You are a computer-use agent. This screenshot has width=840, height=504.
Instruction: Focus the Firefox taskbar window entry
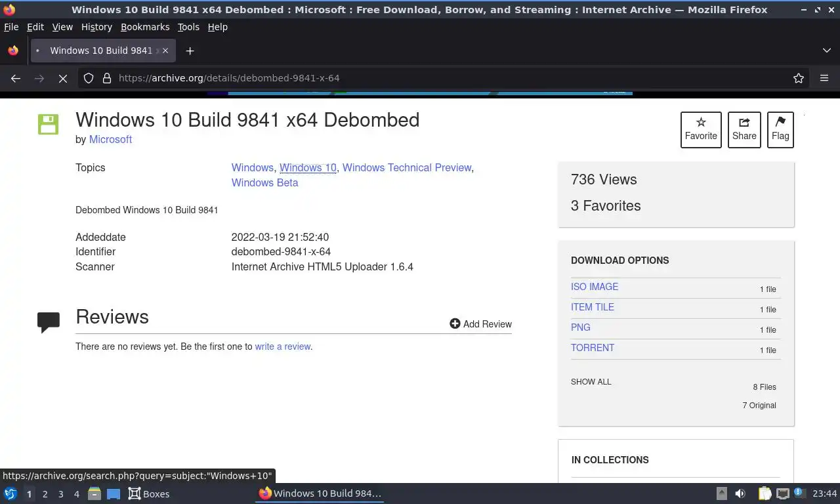(320, 493)
